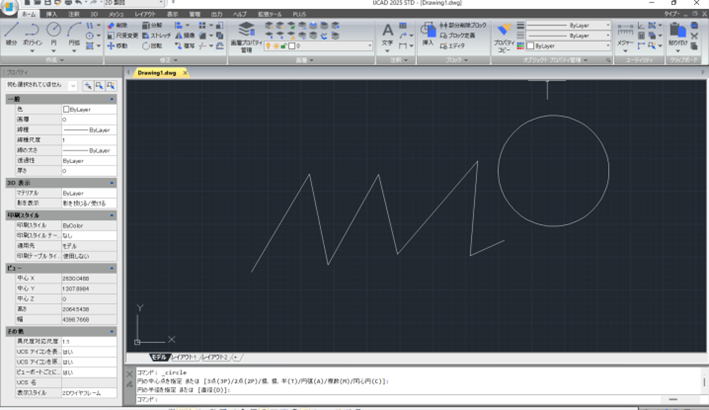Open 画層プロパティ管理 layer manager
Screen dimensions: 709x410
tap(246, 37)
